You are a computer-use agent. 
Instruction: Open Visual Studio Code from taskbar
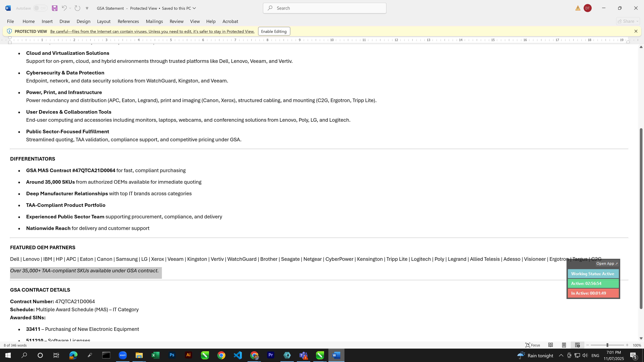(238, 355)
